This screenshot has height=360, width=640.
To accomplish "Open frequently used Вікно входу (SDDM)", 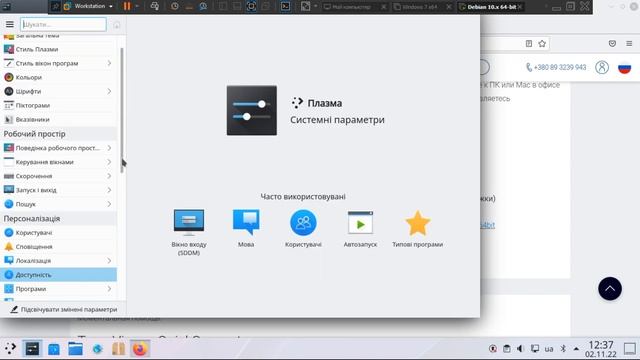I will [x=189, y=233].
